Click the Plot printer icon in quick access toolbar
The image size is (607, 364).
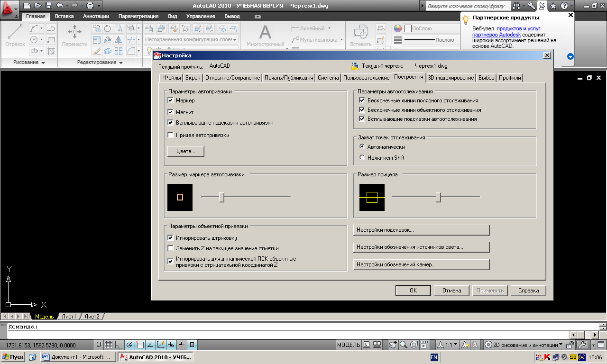90,6
